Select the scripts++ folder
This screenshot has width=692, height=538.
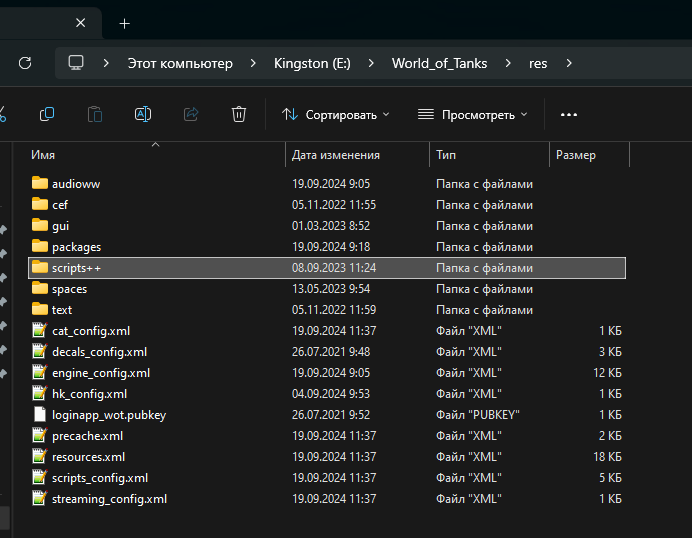click(76, 268)
